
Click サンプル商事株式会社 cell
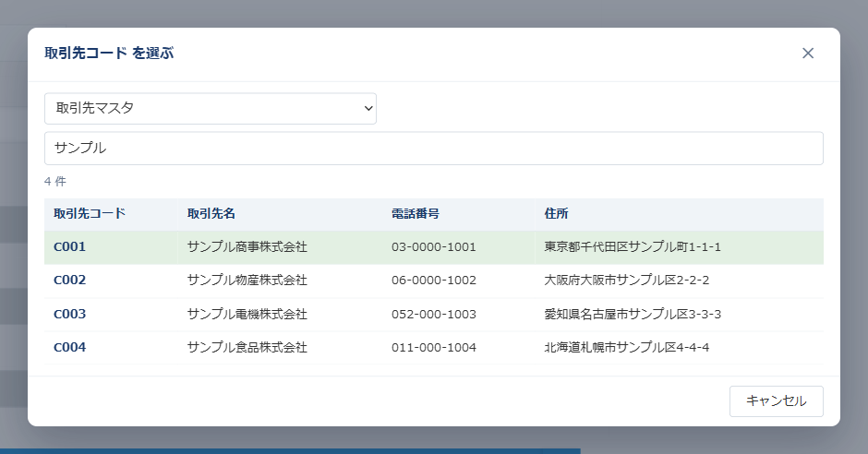(x=247, y=246)
